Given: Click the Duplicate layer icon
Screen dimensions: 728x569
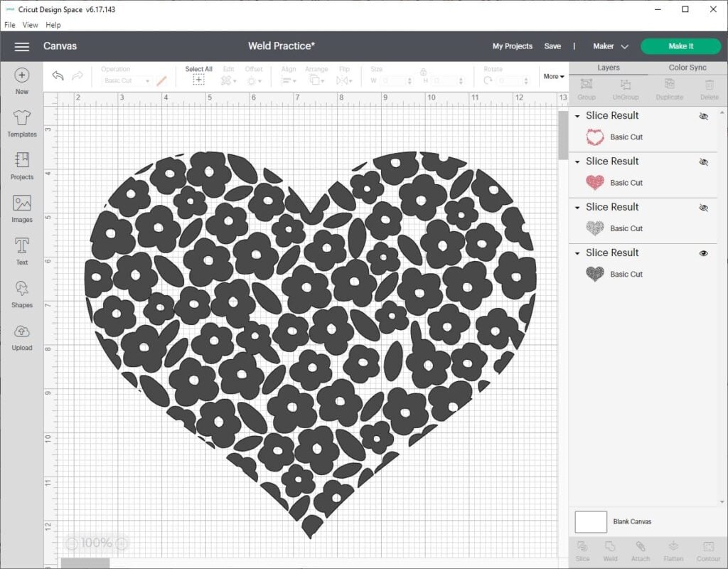Looking at the screenshot, I should pos(670,84).
